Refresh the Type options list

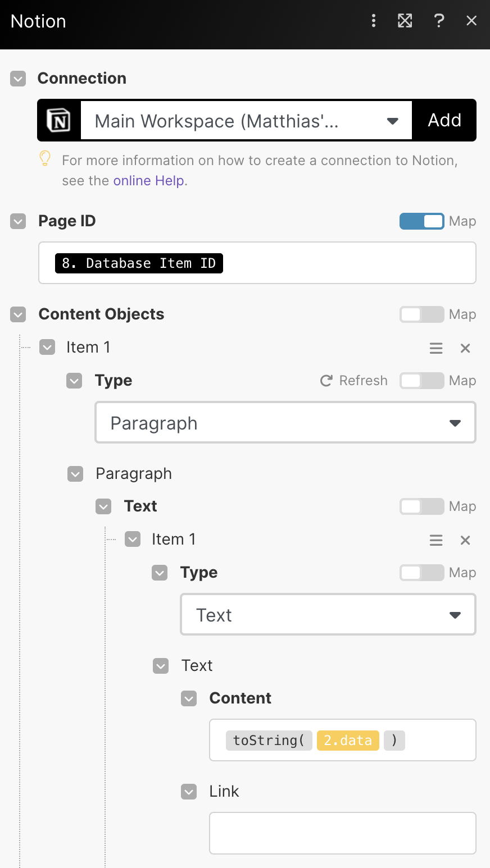pyautogui.click(x=354, y=381)
